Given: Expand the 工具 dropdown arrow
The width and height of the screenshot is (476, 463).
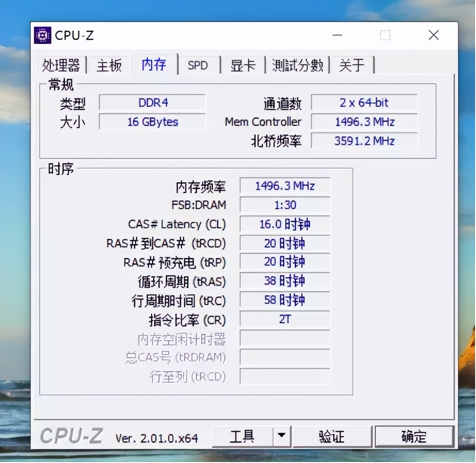Looking at the screenshot, I should coord(281,436).
